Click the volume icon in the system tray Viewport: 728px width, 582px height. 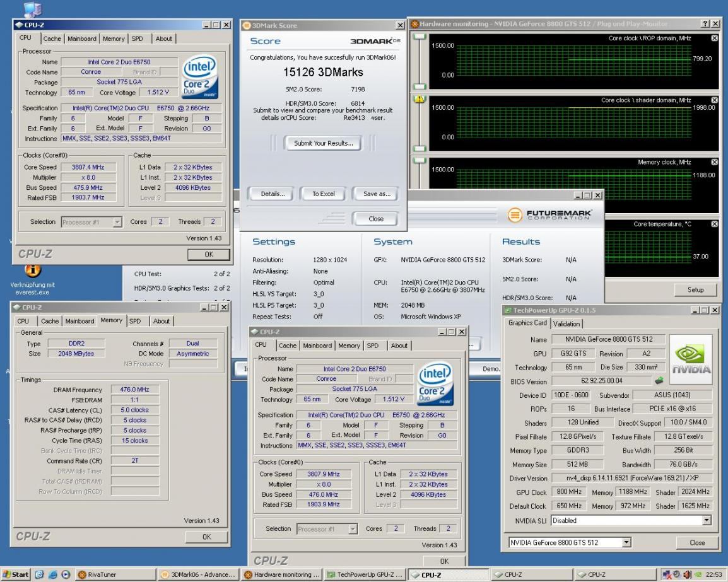(x=687, y=574)
